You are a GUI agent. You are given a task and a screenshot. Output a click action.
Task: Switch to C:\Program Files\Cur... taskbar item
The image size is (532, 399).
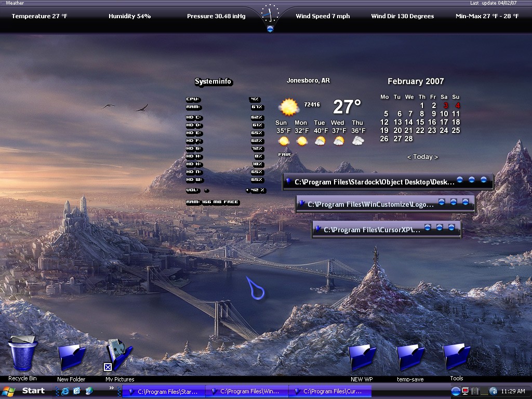(x=330, y=391)
